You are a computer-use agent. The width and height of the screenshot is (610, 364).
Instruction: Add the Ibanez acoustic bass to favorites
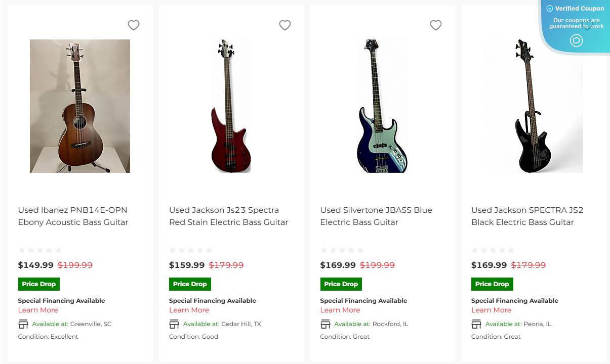(x=133, y=25)
